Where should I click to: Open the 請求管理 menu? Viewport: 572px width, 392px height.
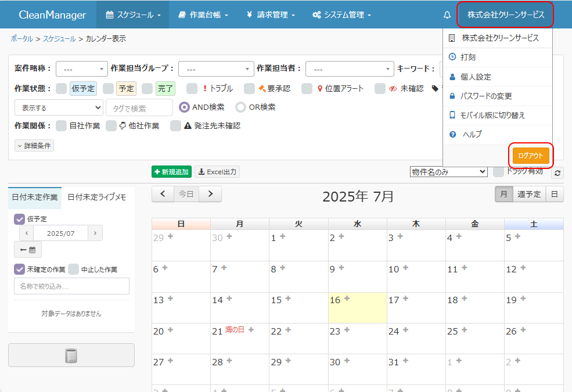pos(271,15)
